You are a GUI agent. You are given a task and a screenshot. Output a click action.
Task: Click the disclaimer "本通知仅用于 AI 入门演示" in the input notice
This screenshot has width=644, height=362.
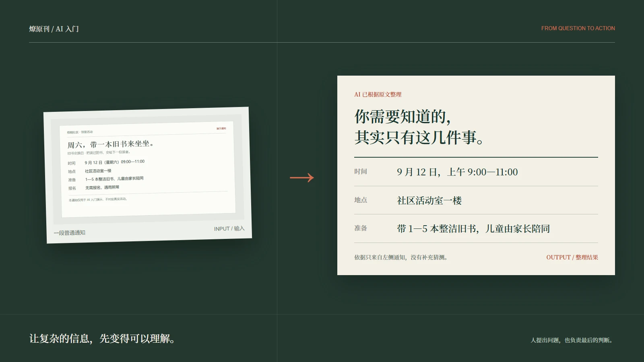86,200
